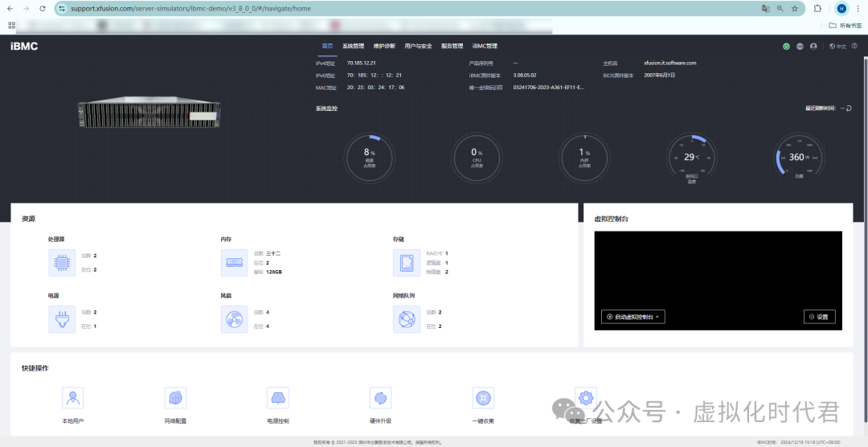Open the 维护诊断 menu
The image size is (868, 447).
click(x=384, y=46)
